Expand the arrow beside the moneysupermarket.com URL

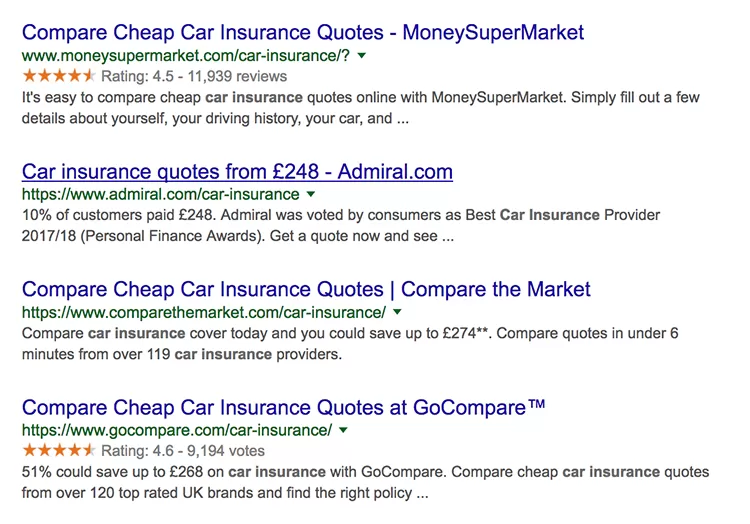[361, 56]
